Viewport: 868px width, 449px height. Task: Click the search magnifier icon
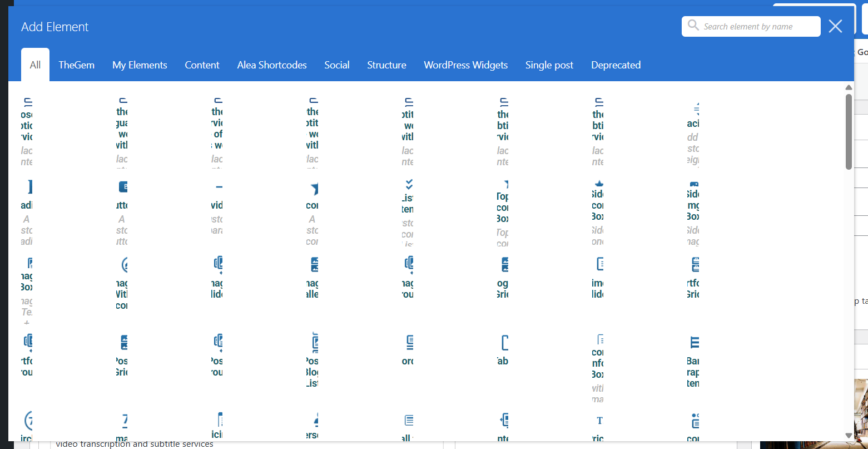[693, 26]
